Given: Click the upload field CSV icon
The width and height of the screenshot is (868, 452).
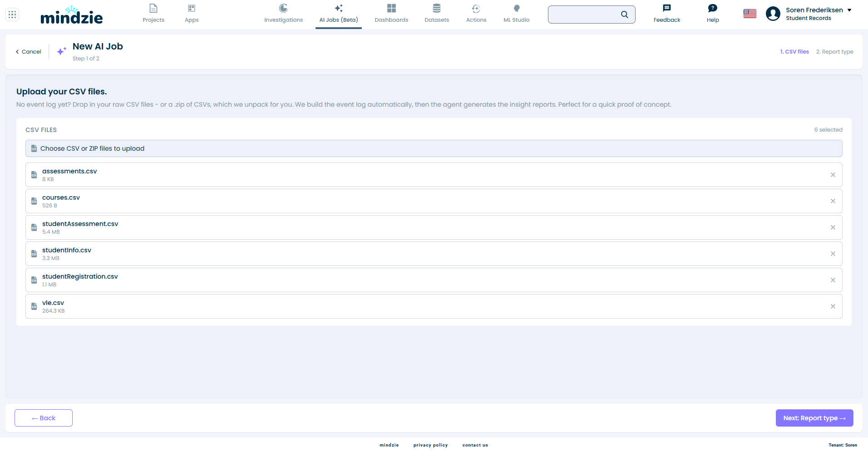Looking at the screenshot, I should (34, 148).
